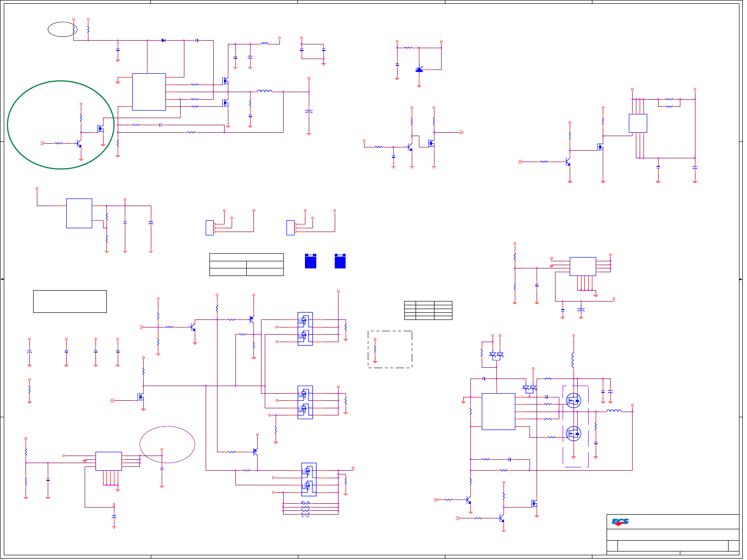Select the upper circled MOSFET in the purple dashed box
The image size is (747, 560).
(x=573, y=401)
